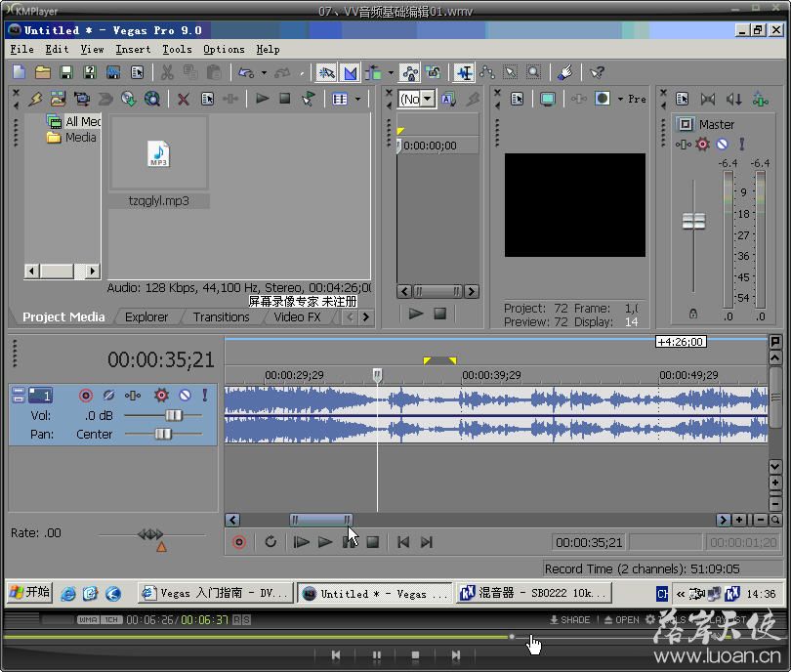The width and height of the screenshot is (791, 672).
Task: Open Media Properties in Project Media toolbar
Action: click(207, 99)
